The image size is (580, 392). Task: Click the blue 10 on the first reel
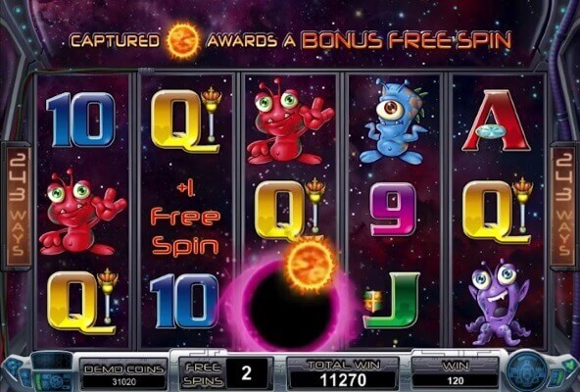point(81,120)
